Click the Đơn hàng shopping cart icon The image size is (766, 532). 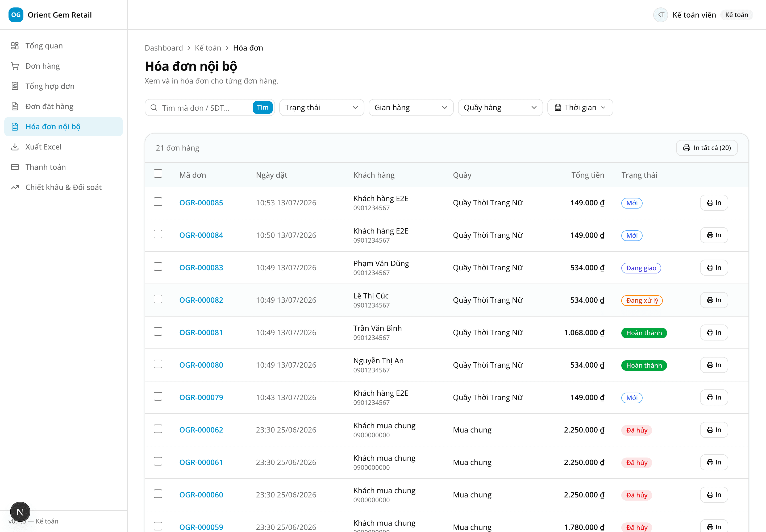[15, 66]
